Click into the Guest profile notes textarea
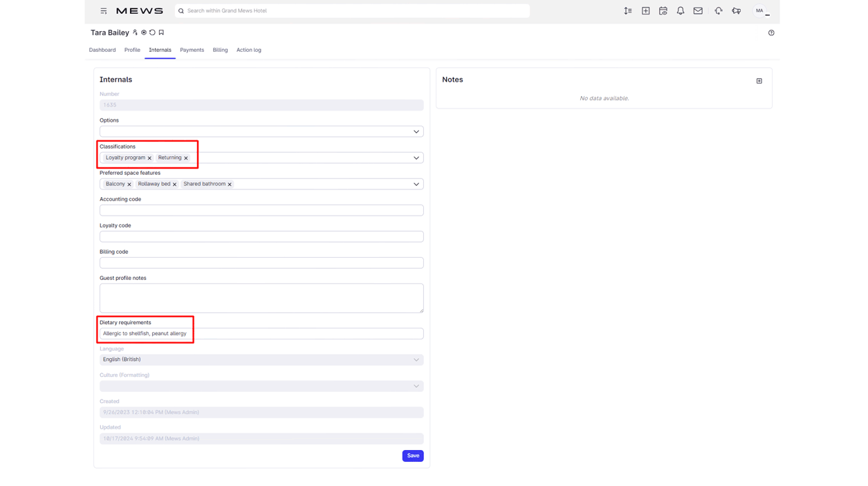Image resolution: width=868 pixels, height=486 pixels. pos(261,298)
